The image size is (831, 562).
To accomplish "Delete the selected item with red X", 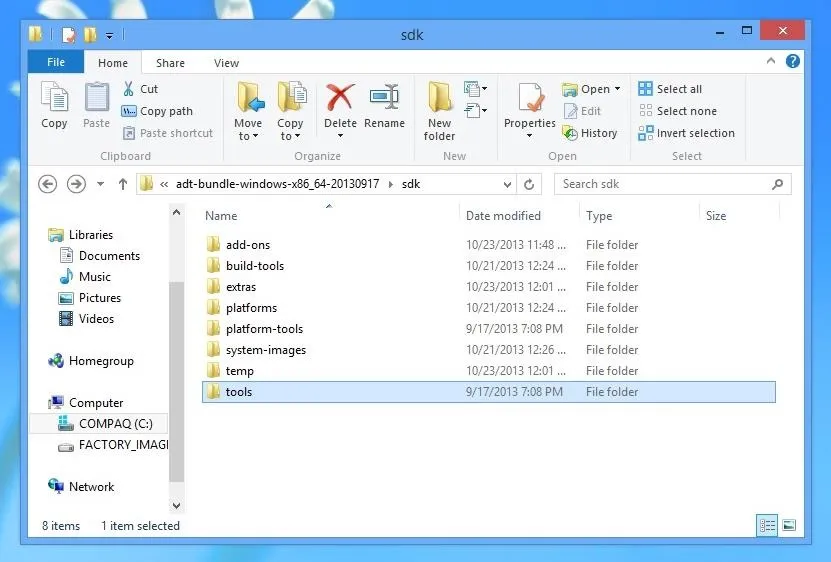I will (340, 110).
